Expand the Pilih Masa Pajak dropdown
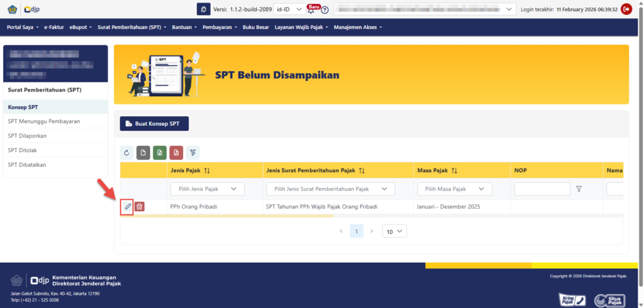The height and width of the screenshot is (308, 644). click(454, 189)
